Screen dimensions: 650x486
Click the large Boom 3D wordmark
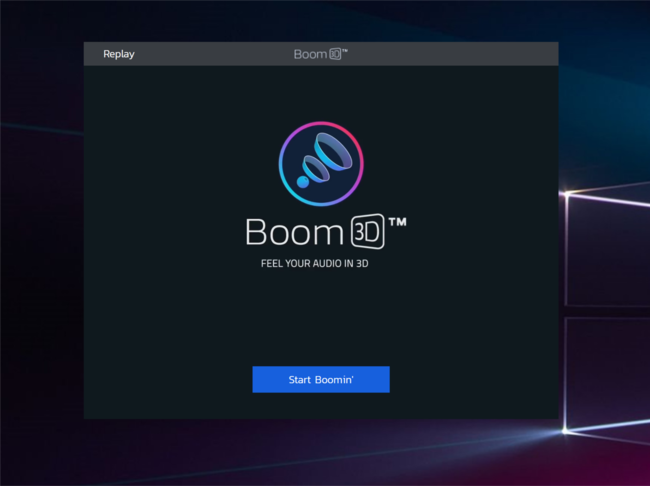click(x=326, y=231)
